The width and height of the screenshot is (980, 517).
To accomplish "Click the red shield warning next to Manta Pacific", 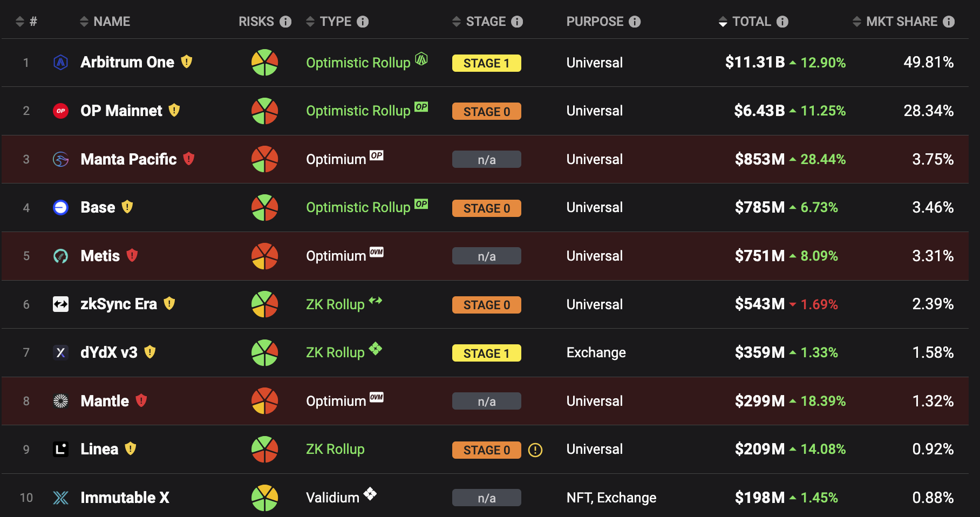I will [x=188, y=159].
